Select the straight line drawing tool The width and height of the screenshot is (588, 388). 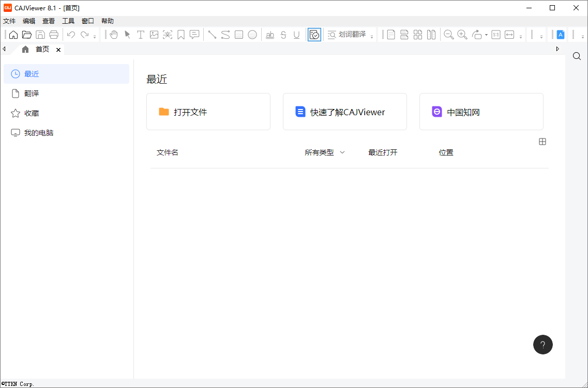point(212,35)
